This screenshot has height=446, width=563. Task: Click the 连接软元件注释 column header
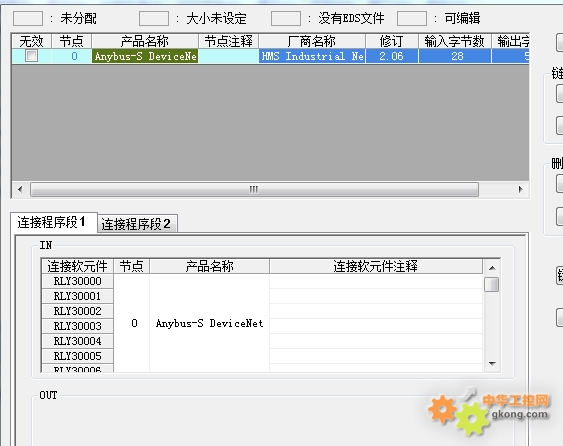376,266
